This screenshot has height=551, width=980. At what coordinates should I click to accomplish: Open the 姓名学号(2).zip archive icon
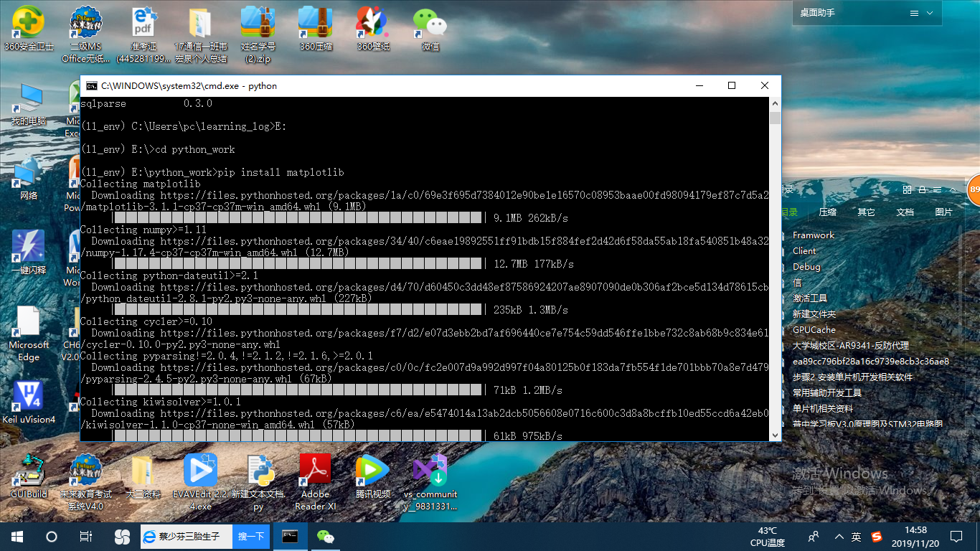pos(258,34)
